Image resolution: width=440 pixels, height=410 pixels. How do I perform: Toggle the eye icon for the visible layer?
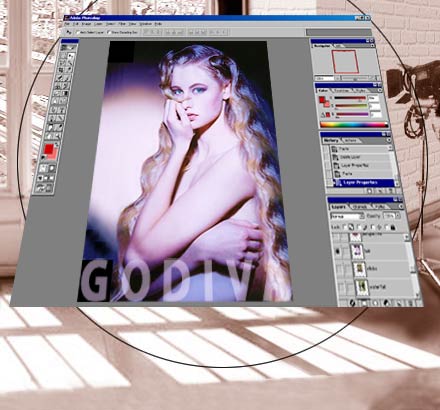[x=338, y=251]
